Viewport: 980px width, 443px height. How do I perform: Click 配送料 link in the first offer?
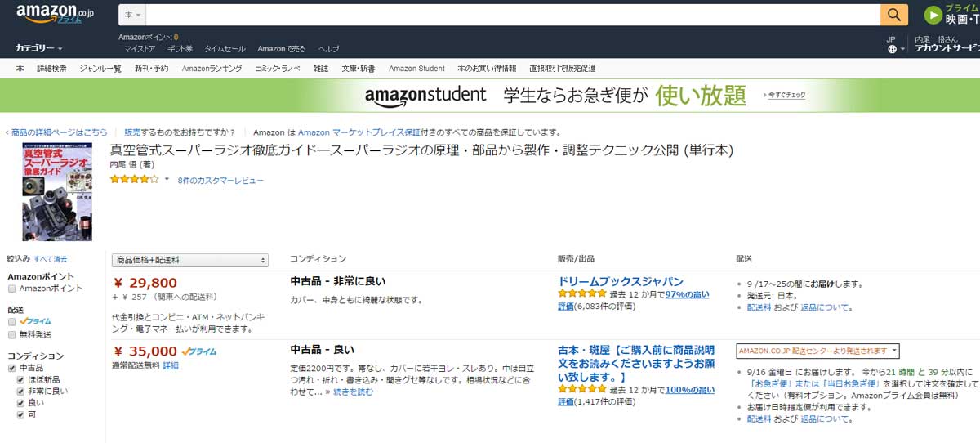pos(759,307)
